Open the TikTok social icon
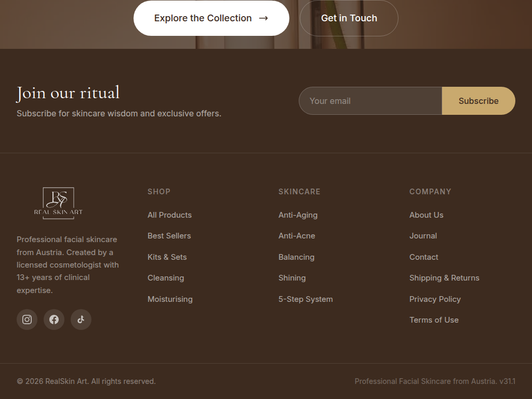 point(81,320)
